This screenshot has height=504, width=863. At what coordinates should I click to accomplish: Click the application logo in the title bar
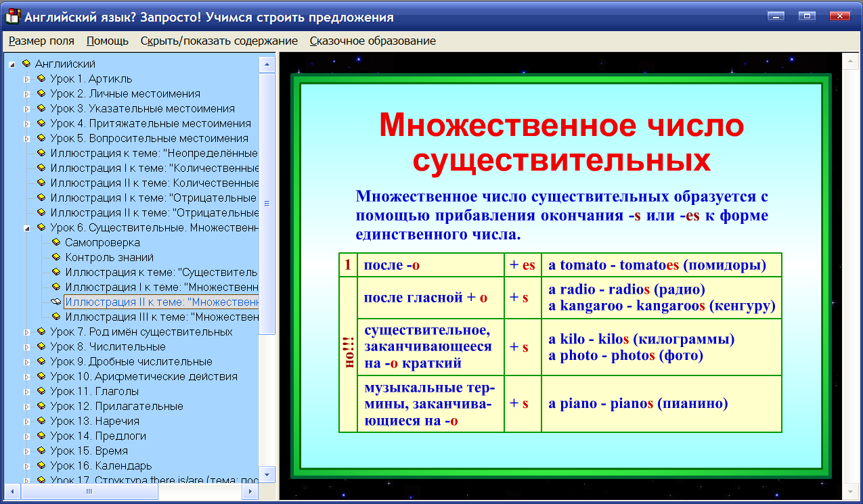pos(11,16)
